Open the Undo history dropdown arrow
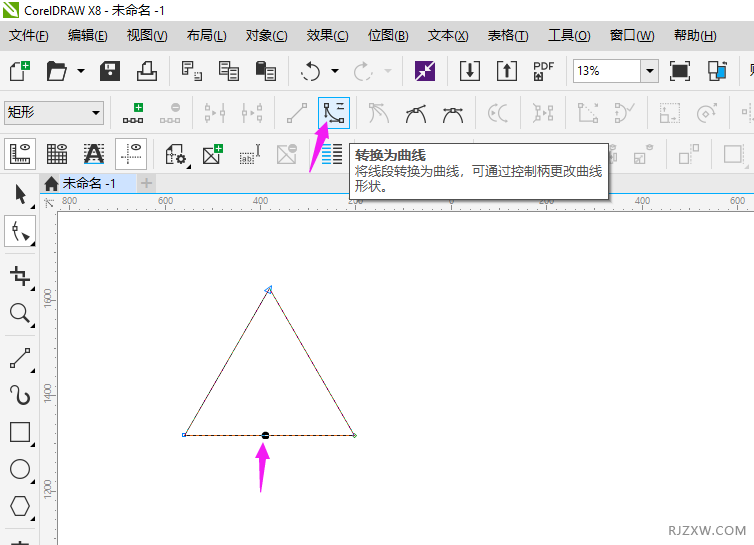The height and width of the screenshot is (545, 754). coord(334,71)
